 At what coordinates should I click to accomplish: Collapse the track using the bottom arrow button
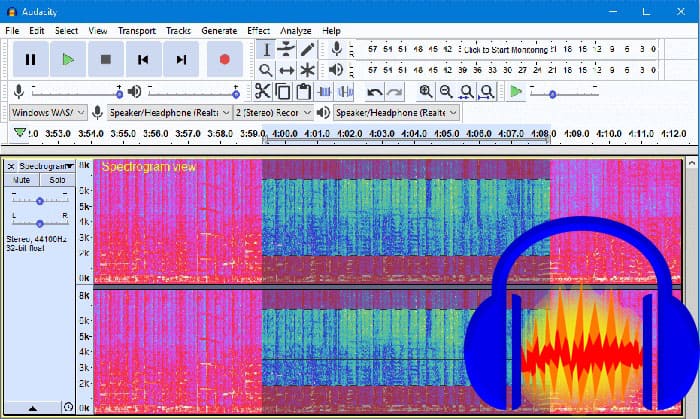33,407
